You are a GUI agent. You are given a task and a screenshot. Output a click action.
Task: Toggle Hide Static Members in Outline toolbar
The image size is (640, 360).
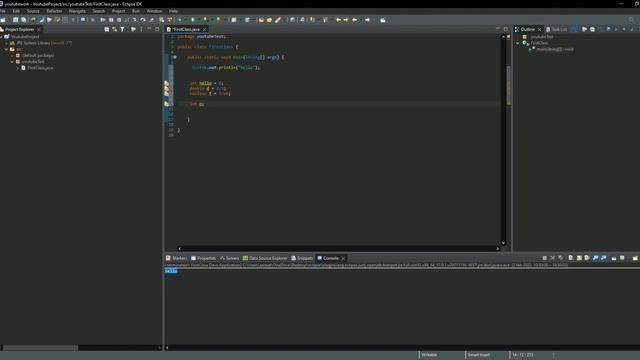pyautogui.click(x=616, y=29)
